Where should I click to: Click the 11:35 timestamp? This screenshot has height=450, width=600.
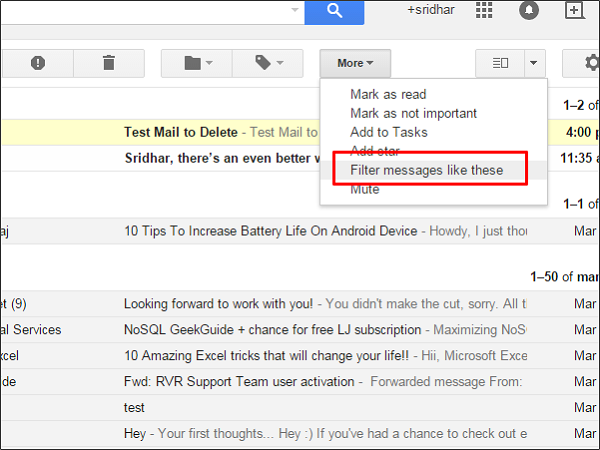[579, 158]
